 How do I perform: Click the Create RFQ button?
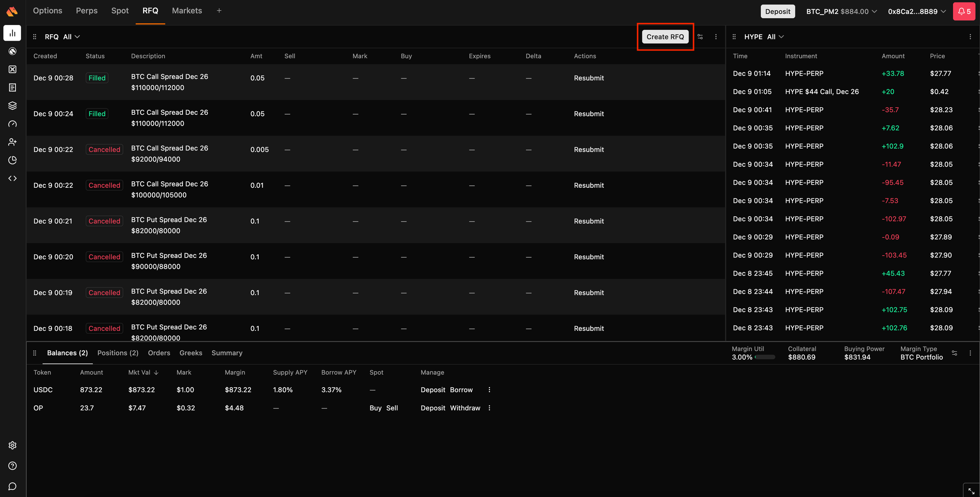point(665,37)
